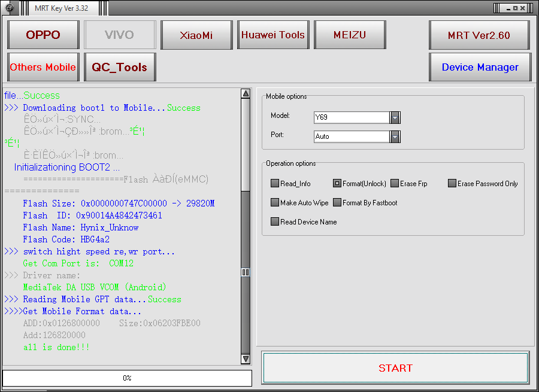Click log line 'Flash Size: 0x0000000747C00000'
The height and width of the screenshot is (392, 539).
tap(95, 203)
